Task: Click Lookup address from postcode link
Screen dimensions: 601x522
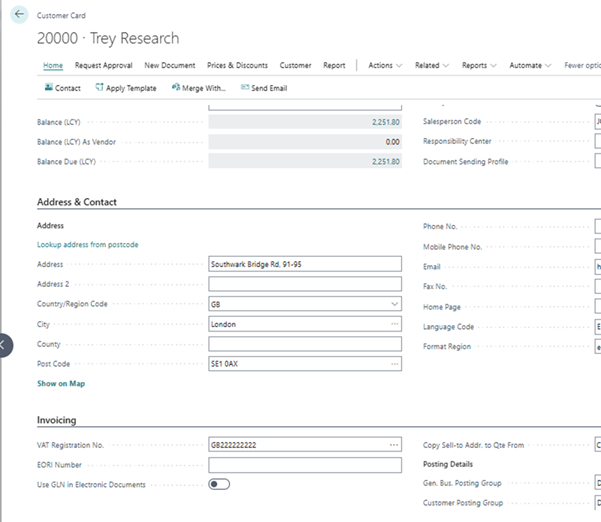Action: tap(88, 244)
